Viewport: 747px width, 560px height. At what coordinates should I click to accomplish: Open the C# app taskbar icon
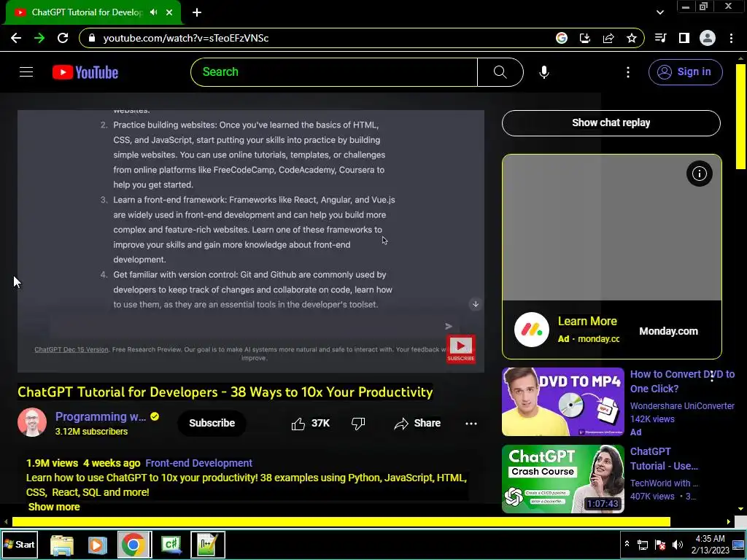pyautogui.click(x=171, y=544)
